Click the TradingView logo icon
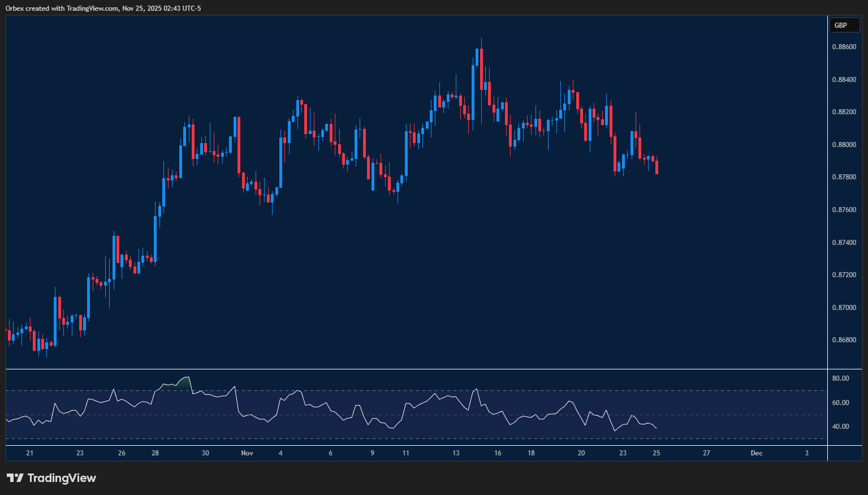This screenshot has width=868, height=495. pos(15,478)
